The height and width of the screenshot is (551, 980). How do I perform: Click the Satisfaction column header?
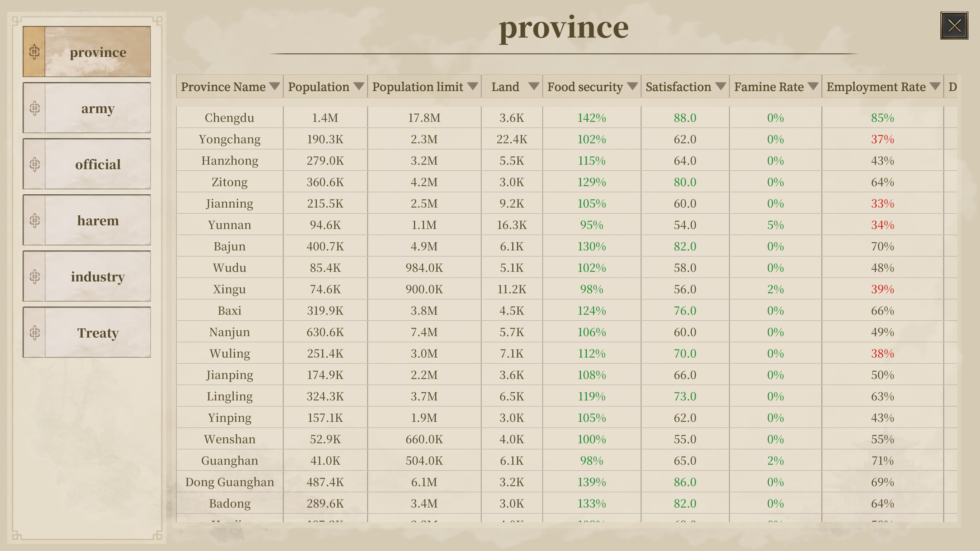tap(685, 86)
